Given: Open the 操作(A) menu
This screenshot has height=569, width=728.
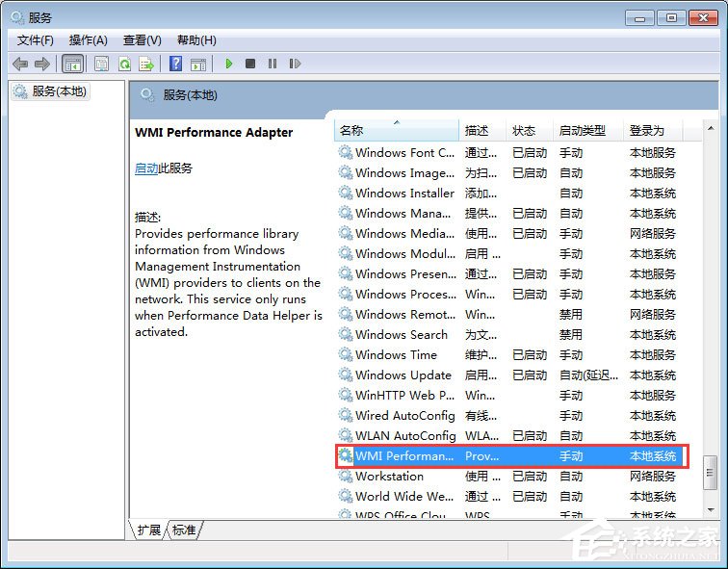Looking at the screenshot, I should tap(89, 39).
